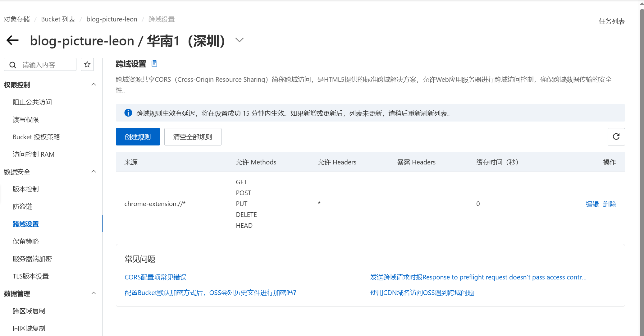Click the blue info icon in notice

click(128, 113)
